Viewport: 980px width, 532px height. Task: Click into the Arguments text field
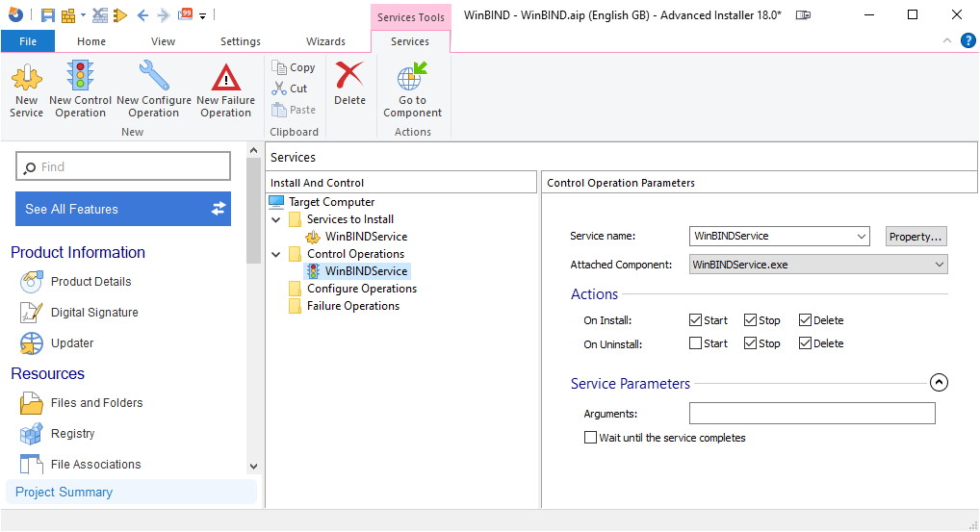(812, 414)
